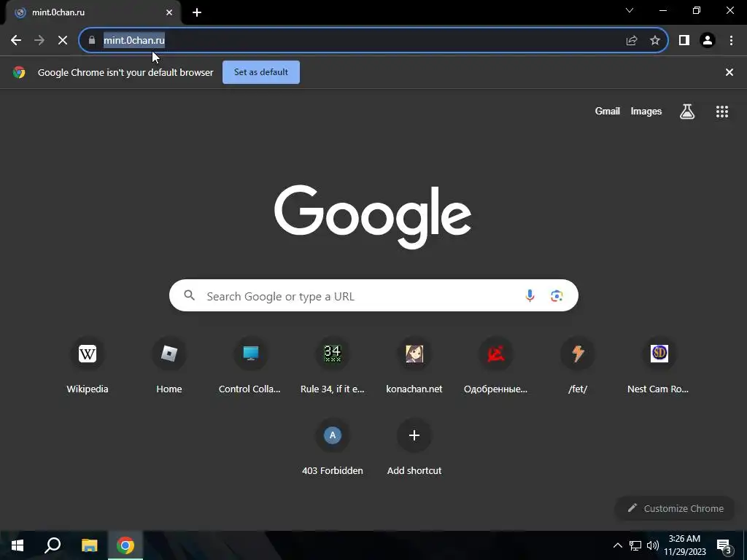
Task: Open the side panel icon
Action: point(684,41)
